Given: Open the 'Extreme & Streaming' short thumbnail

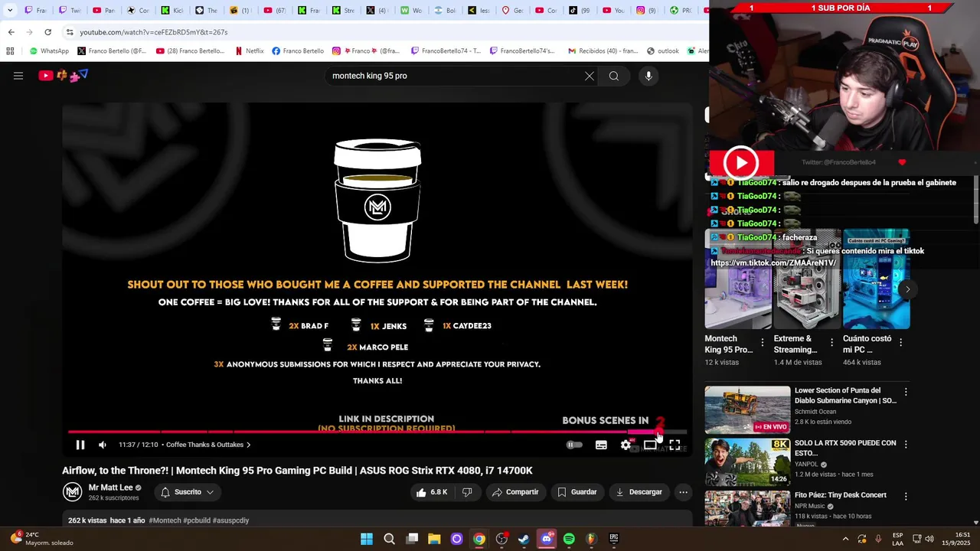Looking at the screenshot, I should coord(807,279).
